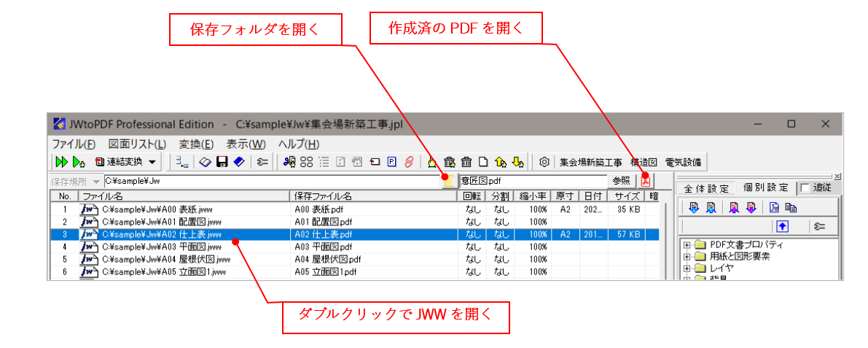Open the 変換(E) menu

[x=197, y=144]
